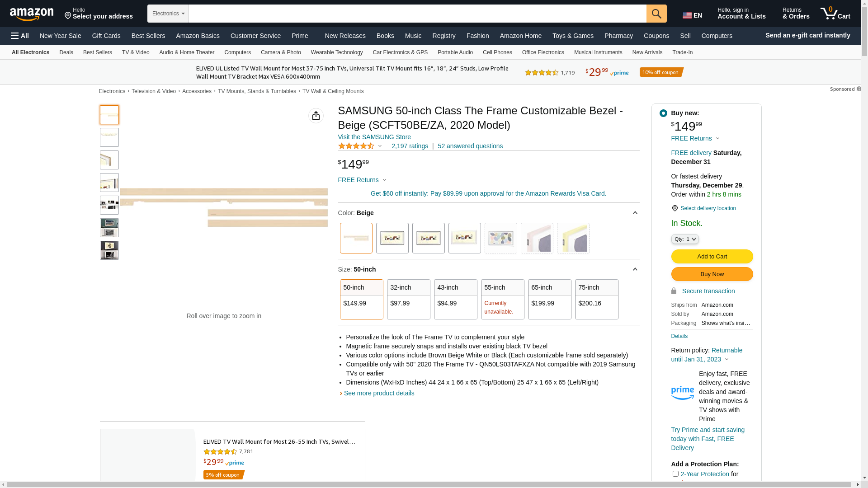Click the 5% off coupon badge

click(224, 474)
